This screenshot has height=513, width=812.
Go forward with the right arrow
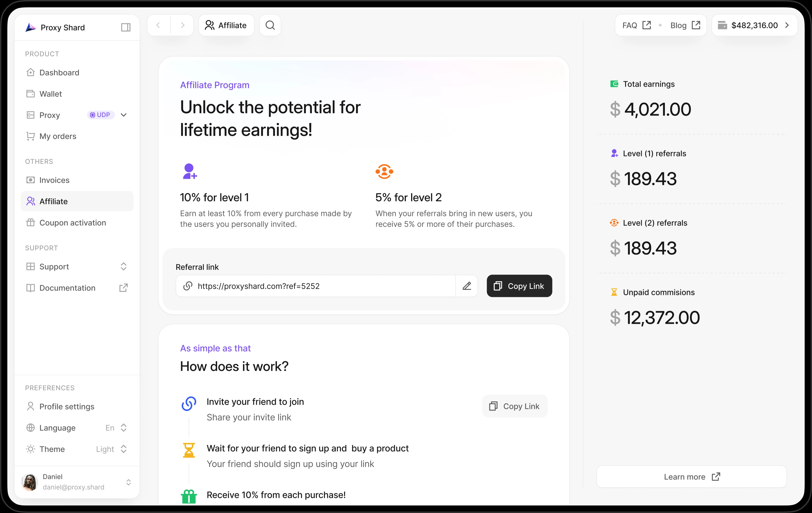(182, 25)
